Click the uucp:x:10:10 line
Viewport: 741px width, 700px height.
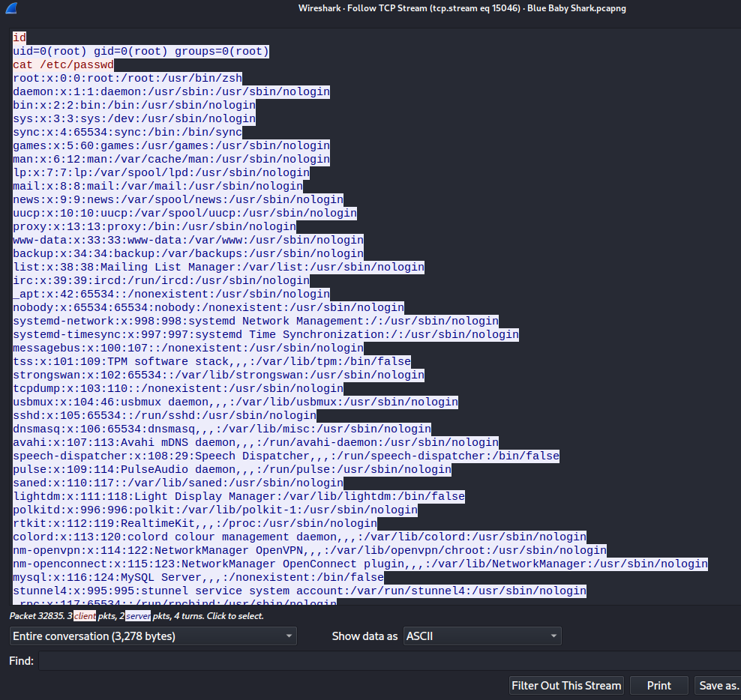[184, 213]
